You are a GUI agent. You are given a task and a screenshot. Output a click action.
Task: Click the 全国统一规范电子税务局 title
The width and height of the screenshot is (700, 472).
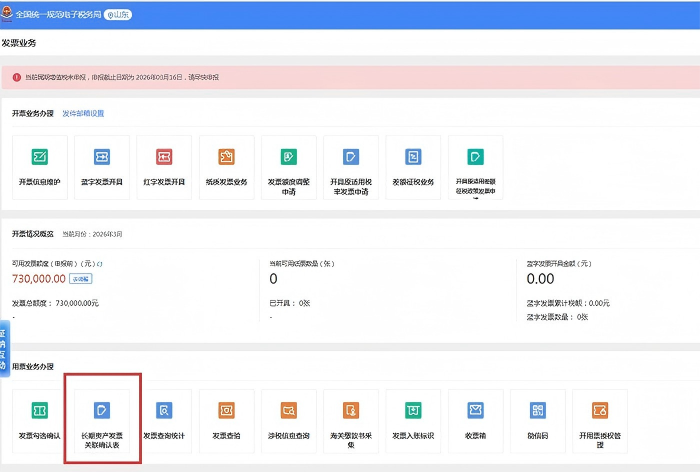(x=58, y=15)
